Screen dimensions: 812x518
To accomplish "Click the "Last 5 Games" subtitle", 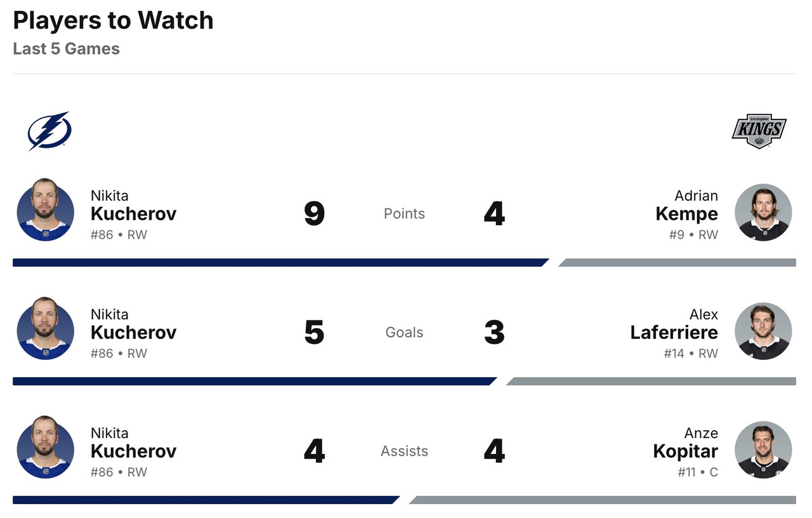I will point(66,49).
